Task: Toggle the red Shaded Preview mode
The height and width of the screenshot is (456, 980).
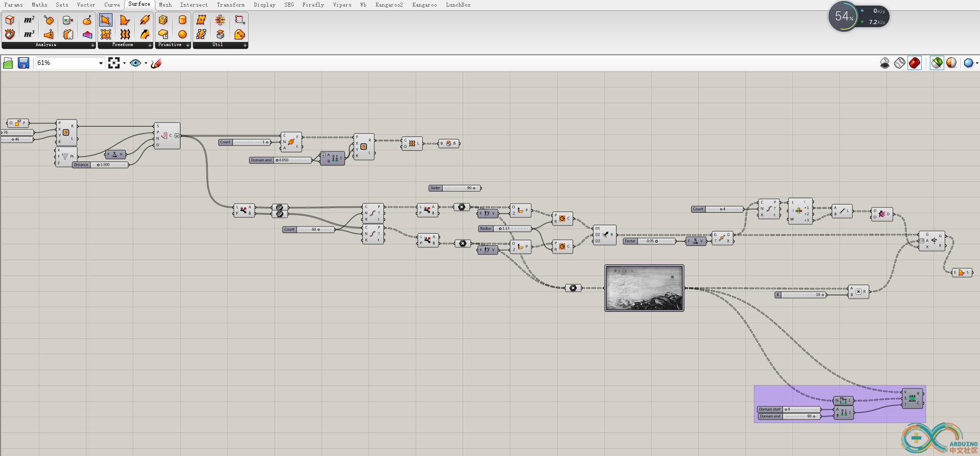Action: pos(915,63)
